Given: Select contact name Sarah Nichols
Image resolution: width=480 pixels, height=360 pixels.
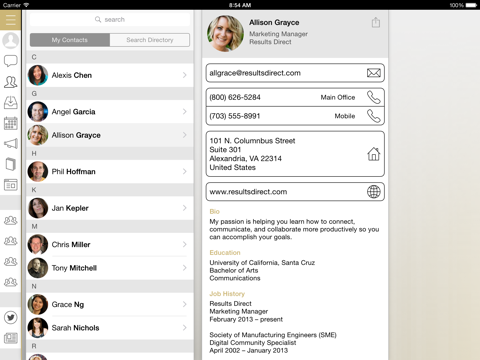Looking at the screenshot, I should [75, 328].
